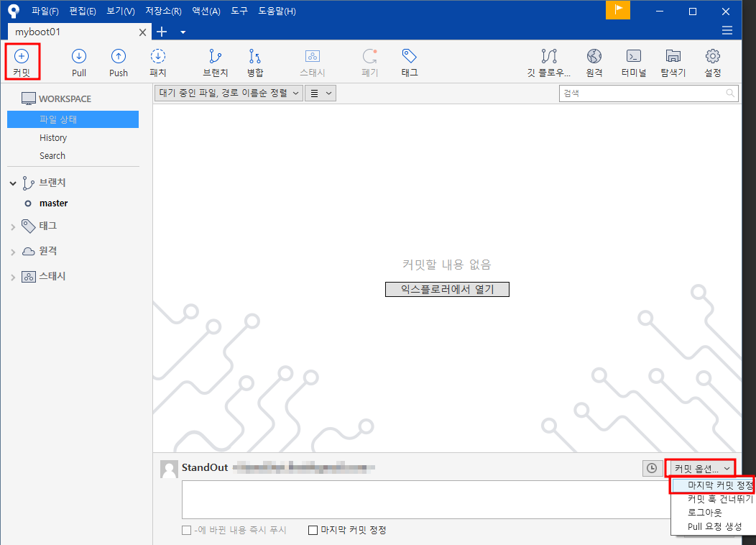Screen dimensions: 756x545
Task: Open the 탐색기 (Explorer) toolbar icon
Action: point(673,63)
